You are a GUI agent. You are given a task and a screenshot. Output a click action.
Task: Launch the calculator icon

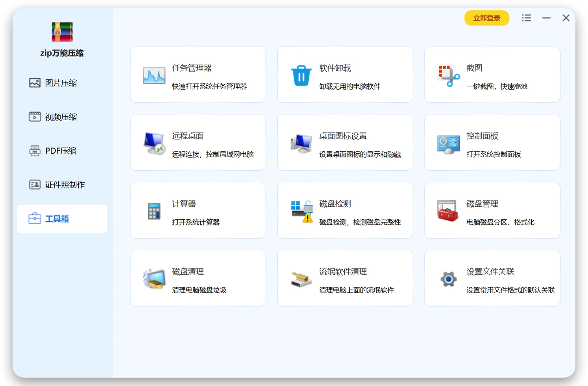pyautogui.click(x=154, y=211)
